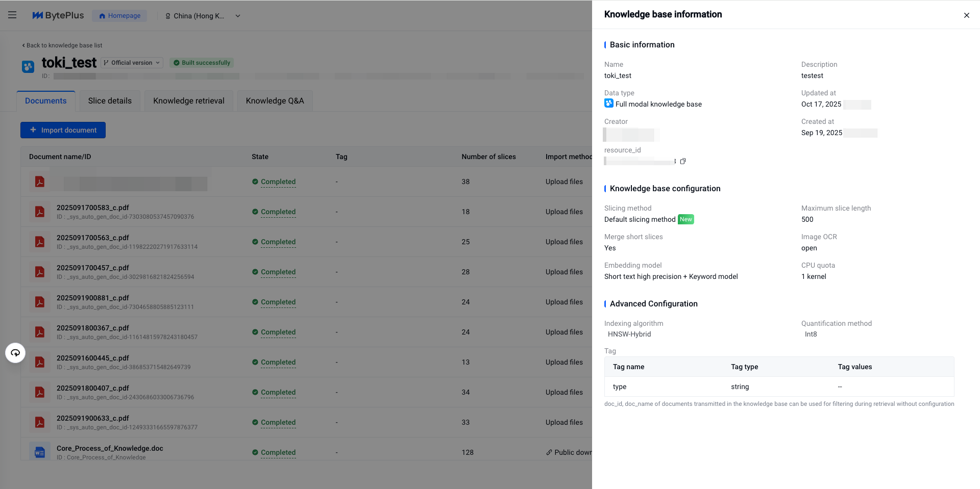Click PDF icon for 2025091700583_c.pdf
Image resolution: width=980 pixels, height=489 pixels.
[39, 212]
